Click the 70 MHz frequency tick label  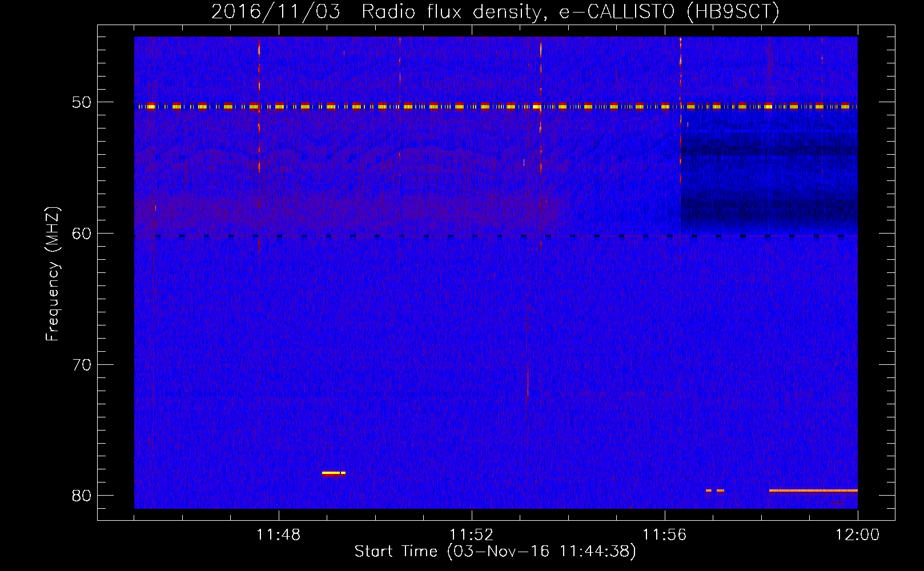point(82,365)
